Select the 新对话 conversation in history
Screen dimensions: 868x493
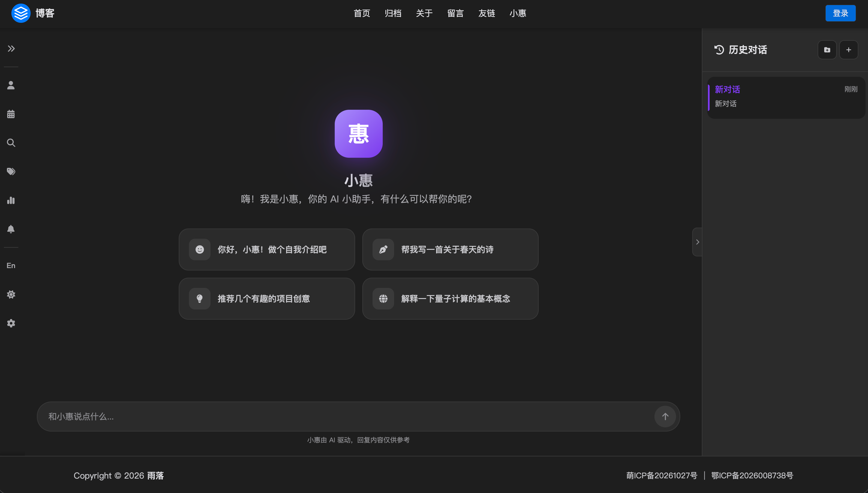[786, 97]
